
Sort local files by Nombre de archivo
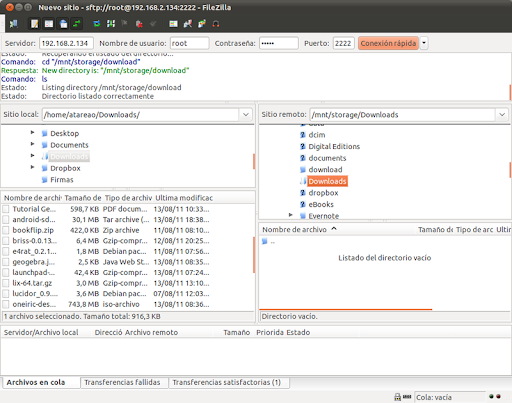(x=32, y=198)
